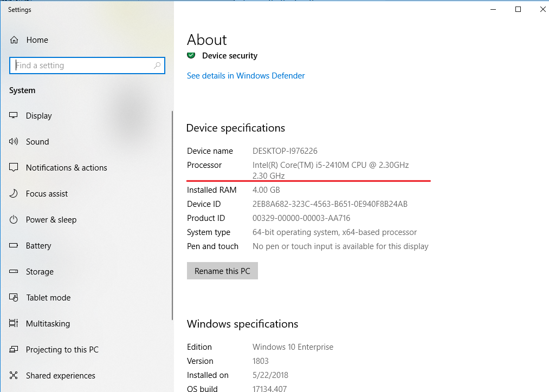Select the Display icon in sidebar

coord(14,115)
